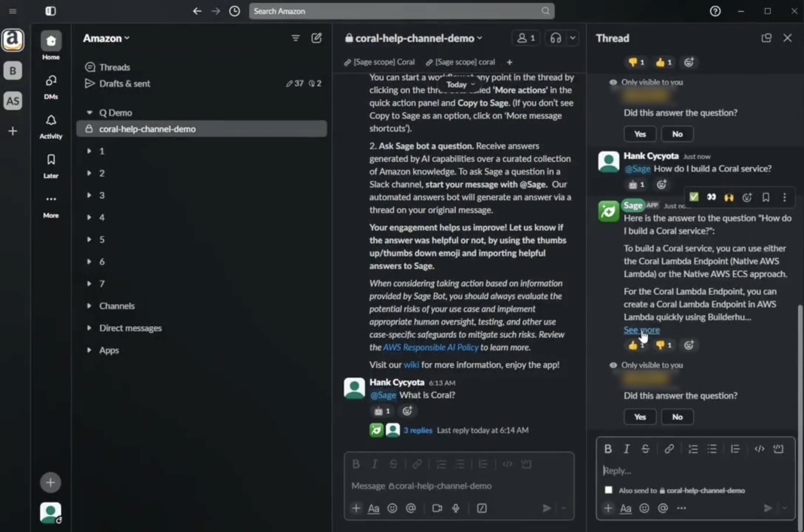Open the emoji picker in the thread reply

(644, 508)
